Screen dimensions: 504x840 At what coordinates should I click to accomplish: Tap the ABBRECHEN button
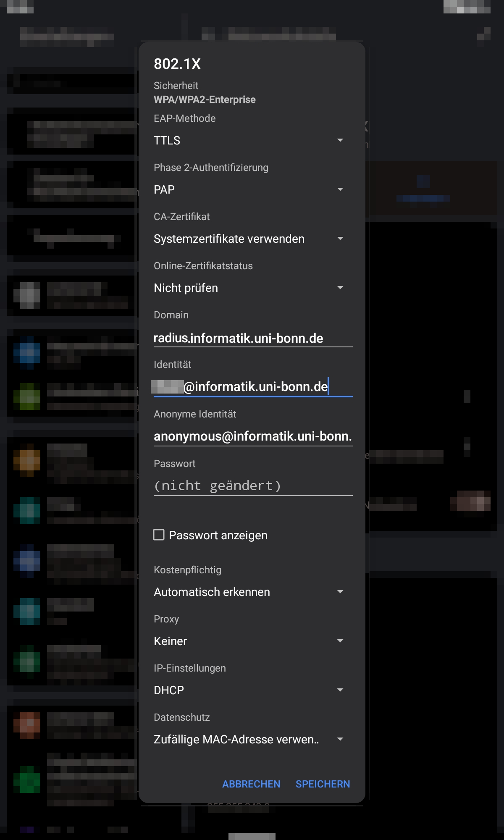(x=251, y=784)
